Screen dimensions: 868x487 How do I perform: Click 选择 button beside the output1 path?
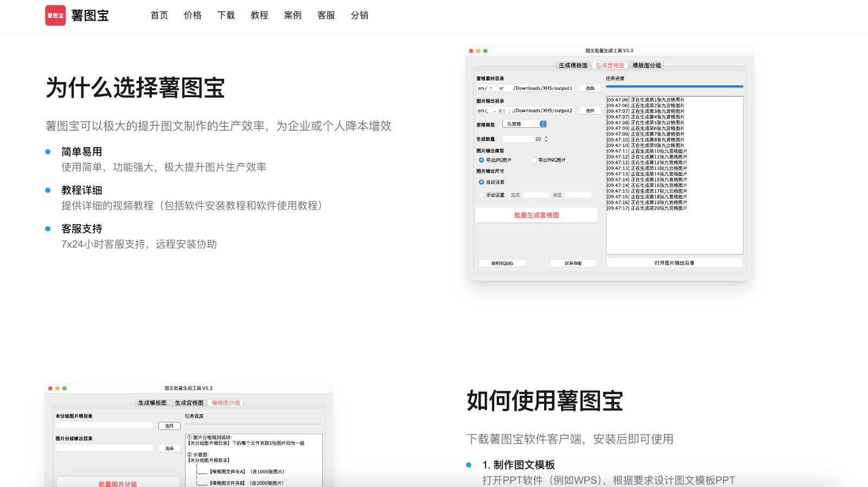(x=590, y=88)
